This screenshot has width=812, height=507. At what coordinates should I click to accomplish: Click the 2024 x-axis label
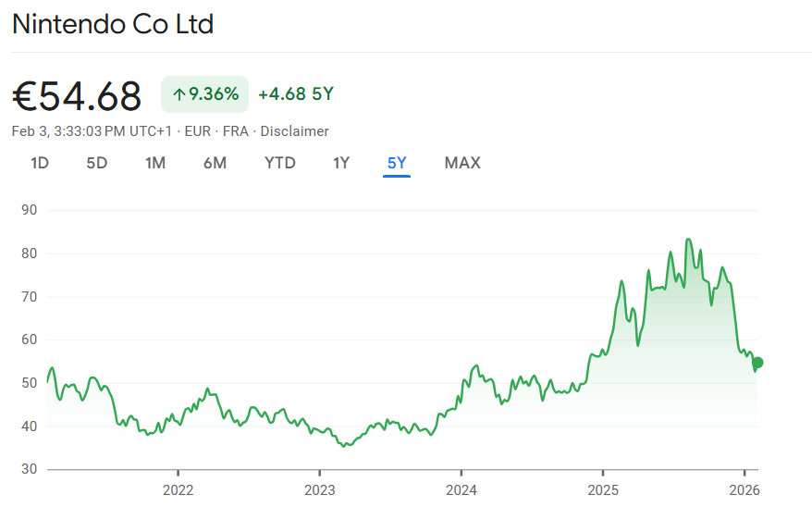tap(461, 489)
